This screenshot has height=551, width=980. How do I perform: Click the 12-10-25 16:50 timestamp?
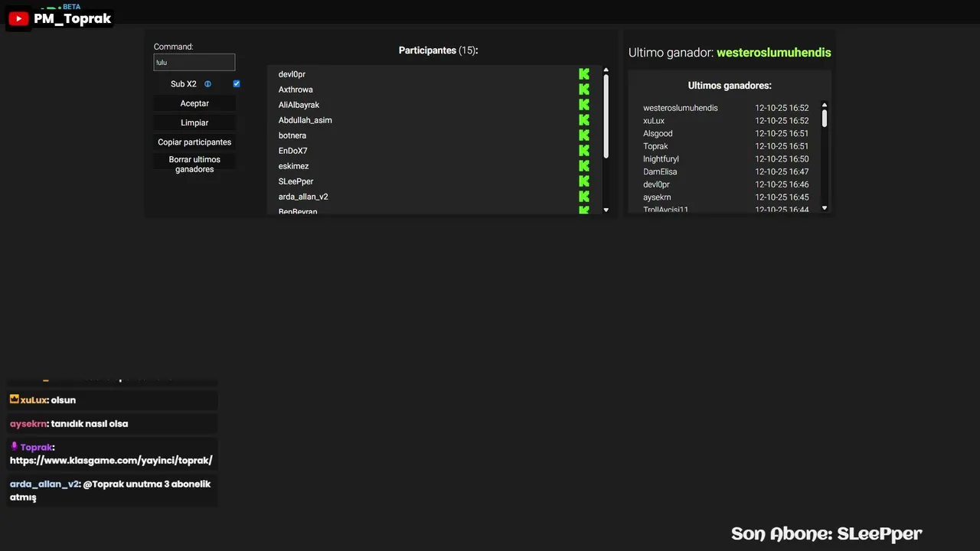(x=782, y=159)
